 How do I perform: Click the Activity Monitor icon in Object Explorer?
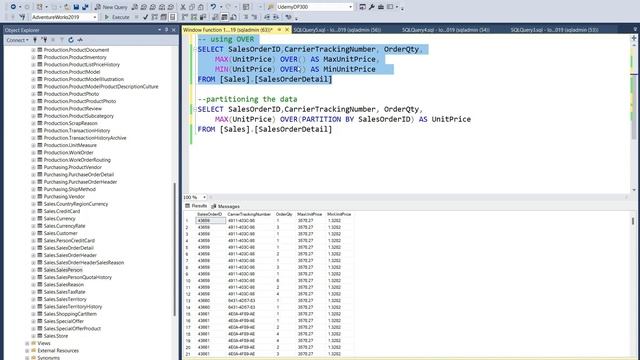coord(80,40)
